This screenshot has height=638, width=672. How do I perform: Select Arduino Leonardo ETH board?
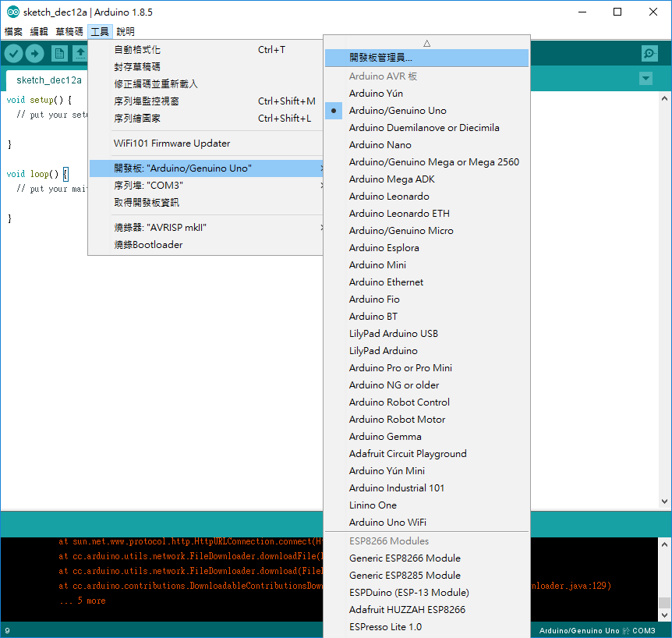[x=427, y=214]
